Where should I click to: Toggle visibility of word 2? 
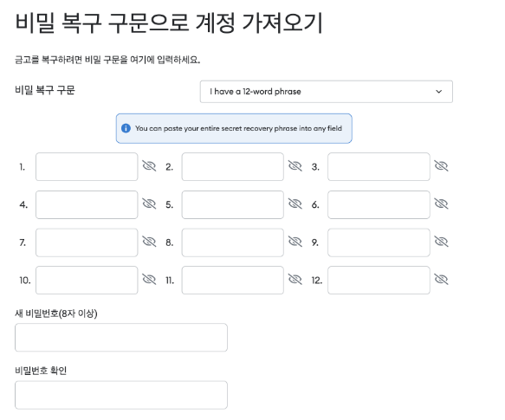(x=295, y=166)
